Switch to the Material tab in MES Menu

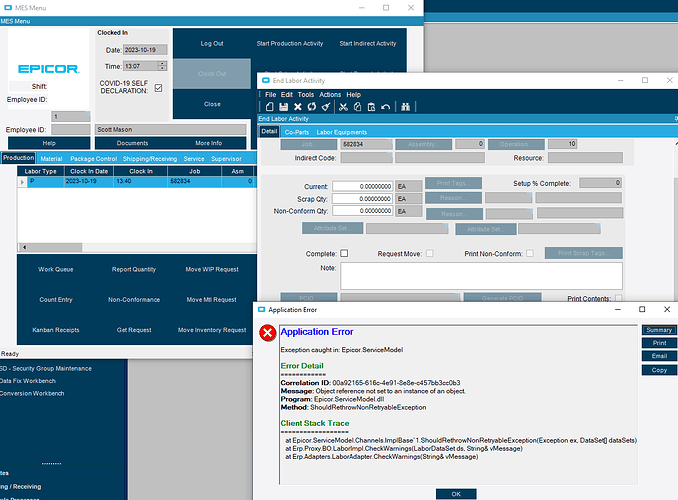[51, 159]
